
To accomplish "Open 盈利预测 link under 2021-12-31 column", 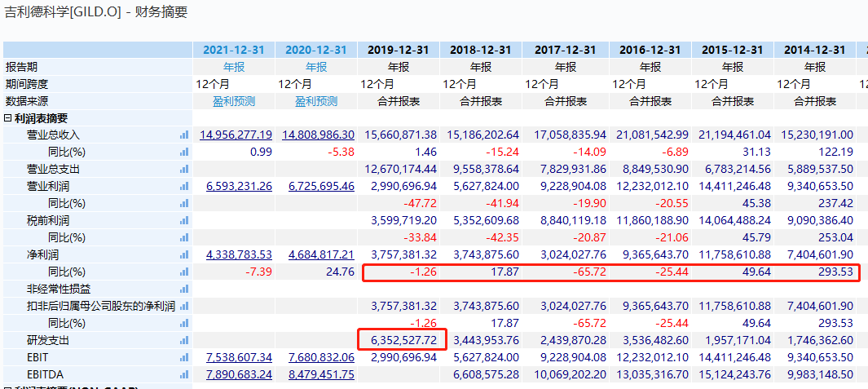I will point(234,101).
